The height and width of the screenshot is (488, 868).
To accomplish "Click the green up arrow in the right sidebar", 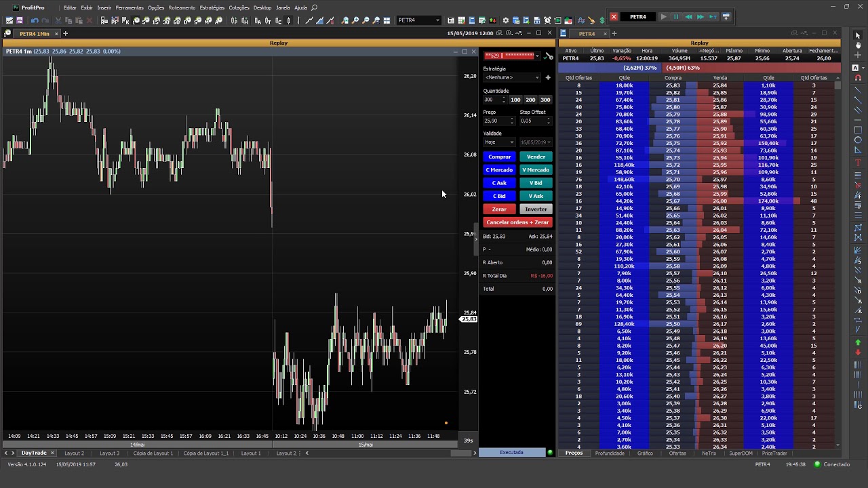I will point(858,343).
